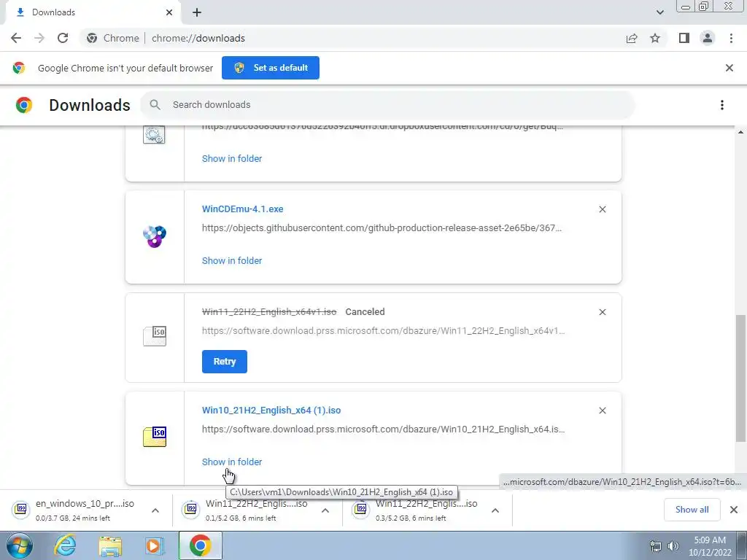This screenshot has width=747, height=560.
Task: Open the Downloads page more actions menu
Action: coord(722,105)
